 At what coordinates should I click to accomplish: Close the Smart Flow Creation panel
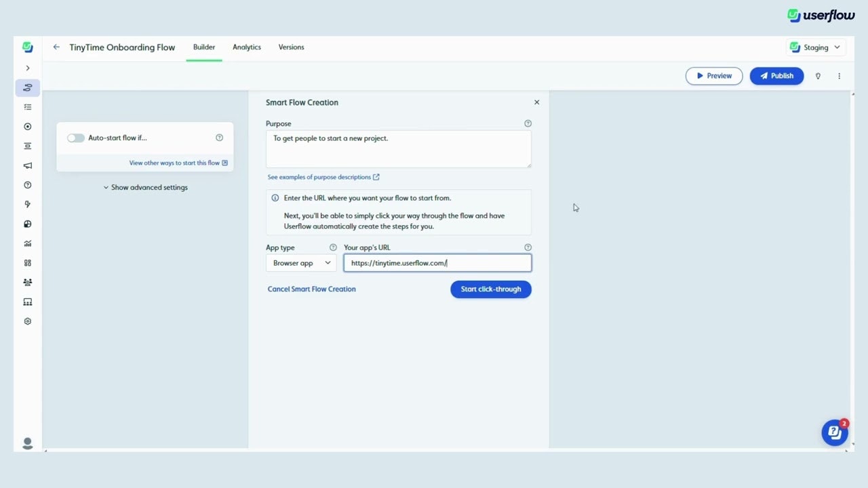536,102
